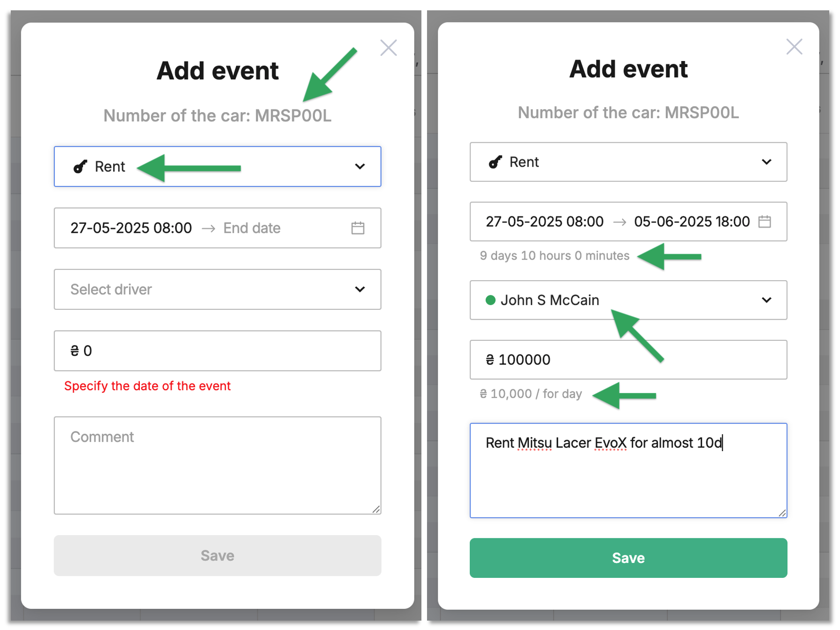This screenshot has height=630, width=840.
Task: Click end date 05-06-2025 18:00 on right
Action: [692, 222]
